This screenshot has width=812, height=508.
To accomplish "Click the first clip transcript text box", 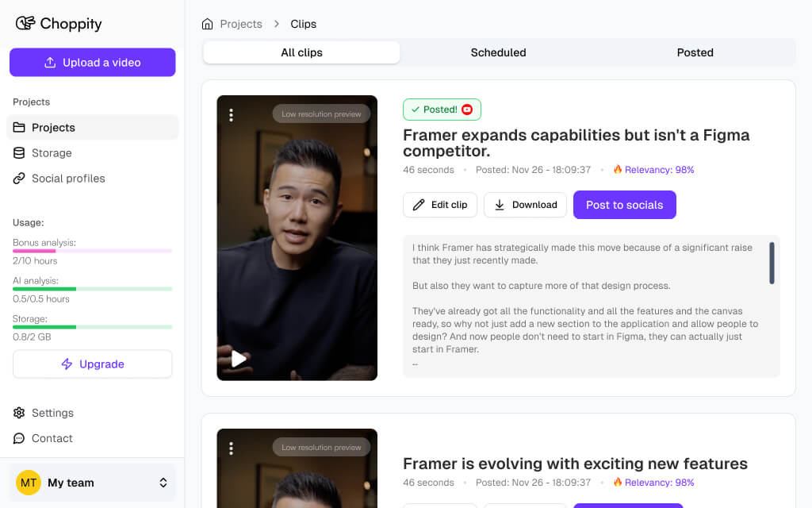I will (592, 306).
